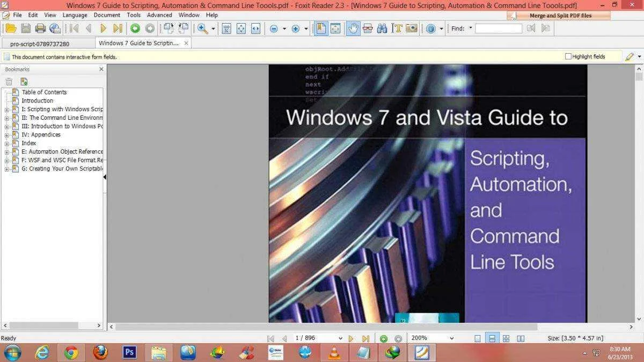Open the Advanced menu
The image size is (644, 362).
159,15
